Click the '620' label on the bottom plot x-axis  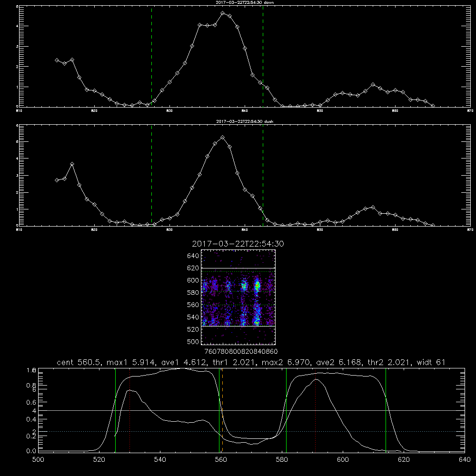tap(404, 460)
